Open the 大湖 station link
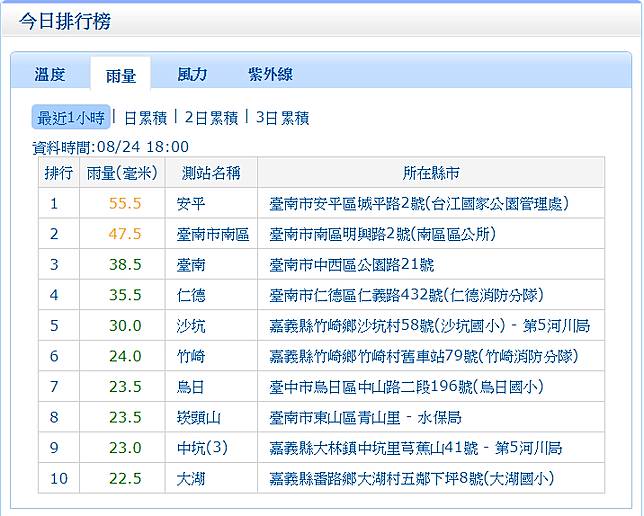 pyautogui.click(x=191, y=479)
